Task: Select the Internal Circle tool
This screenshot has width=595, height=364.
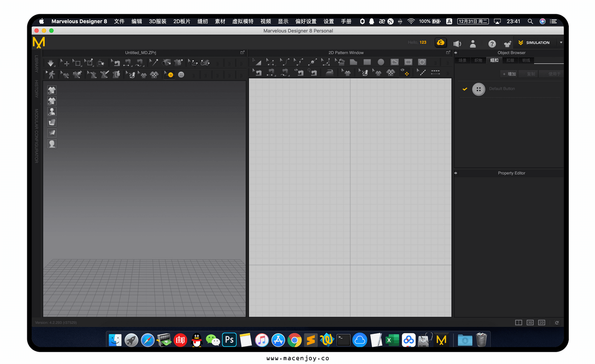Action: [x=422, y=62]
